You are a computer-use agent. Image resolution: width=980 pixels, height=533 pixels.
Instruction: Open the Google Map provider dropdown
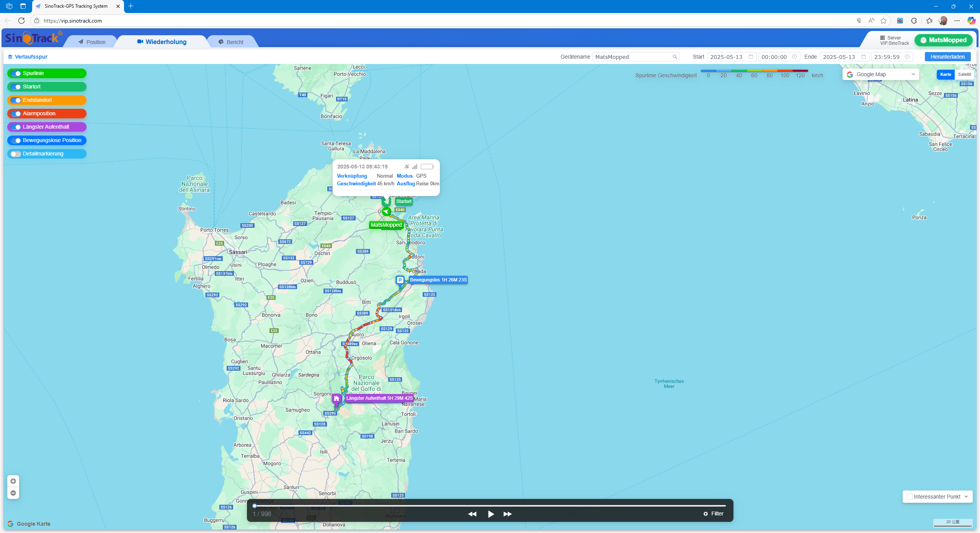pos(880,74)
